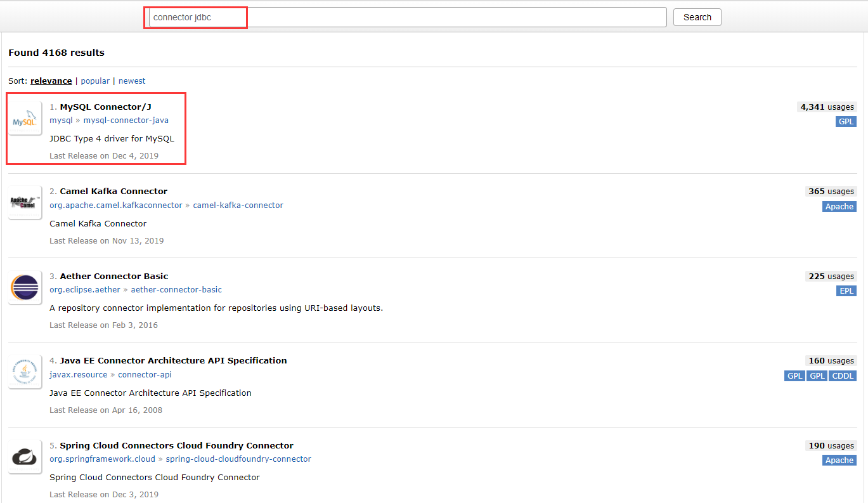Click the Apache badge on Camel Kafka Connector
Viewport: 868px width, 503px height.
pos(839,207)
